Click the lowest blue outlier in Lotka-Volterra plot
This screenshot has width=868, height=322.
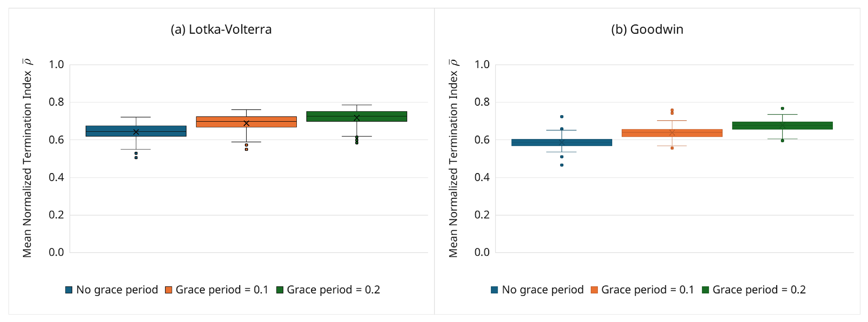tap(136, 158)
